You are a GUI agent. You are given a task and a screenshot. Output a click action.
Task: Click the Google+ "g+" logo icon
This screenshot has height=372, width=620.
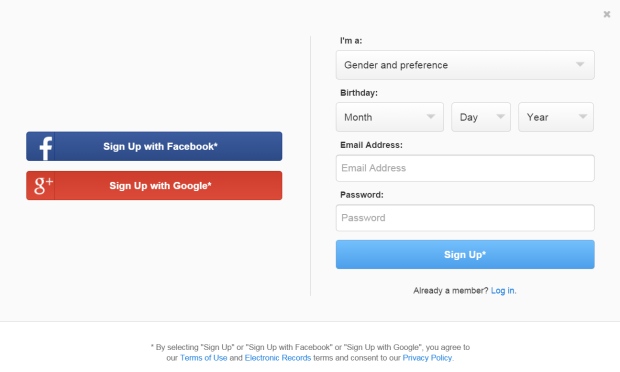(x=43, y=186)
